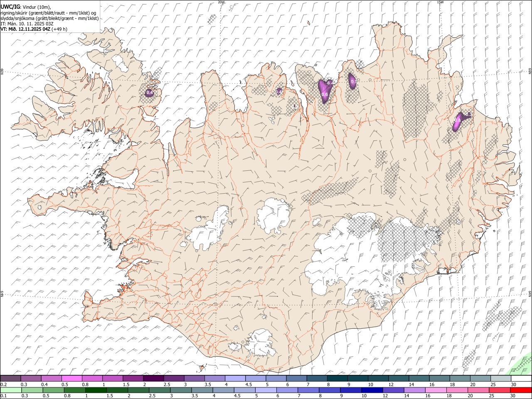Select the light grey swatch labeled 25 in top legend
Viewport: 532px width, 399px height.
(x=501, y=379)
